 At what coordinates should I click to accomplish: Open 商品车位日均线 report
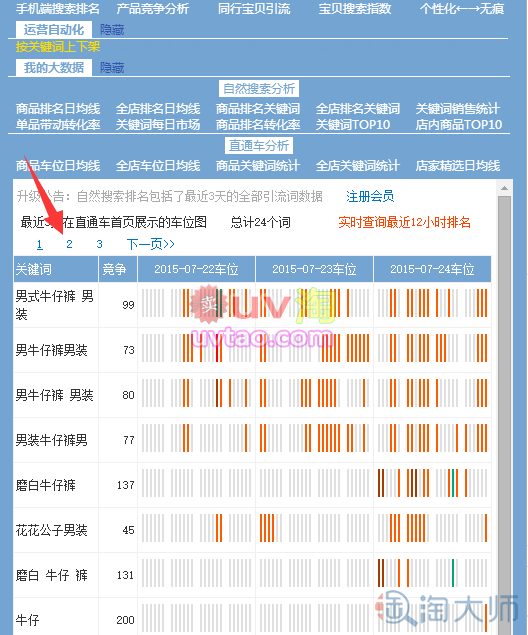pyautogui.click(x=58, y=166)
